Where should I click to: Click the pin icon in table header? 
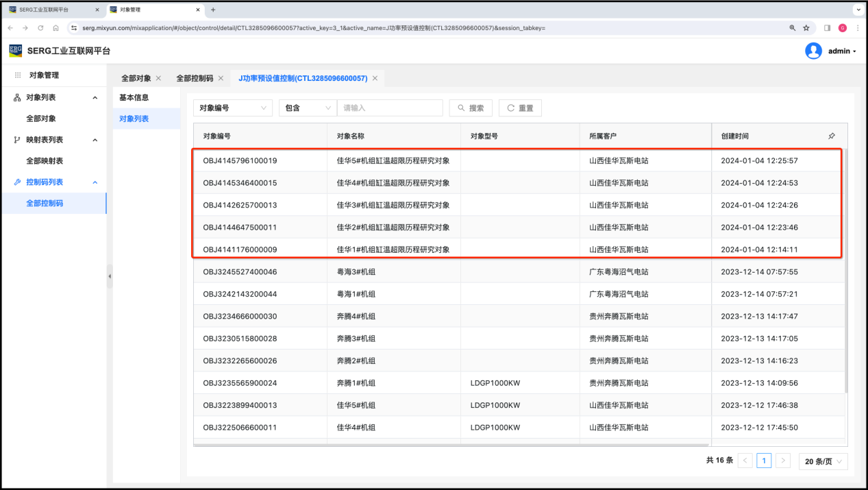(832, 136)
